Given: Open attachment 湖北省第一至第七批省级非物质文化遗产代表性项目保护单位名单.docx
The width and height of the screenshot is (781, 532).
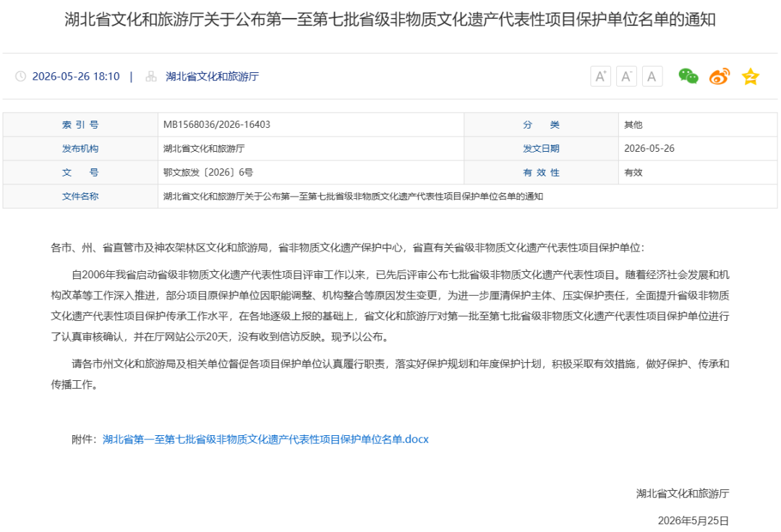Looking at the screenshot, I should point(265,439).
